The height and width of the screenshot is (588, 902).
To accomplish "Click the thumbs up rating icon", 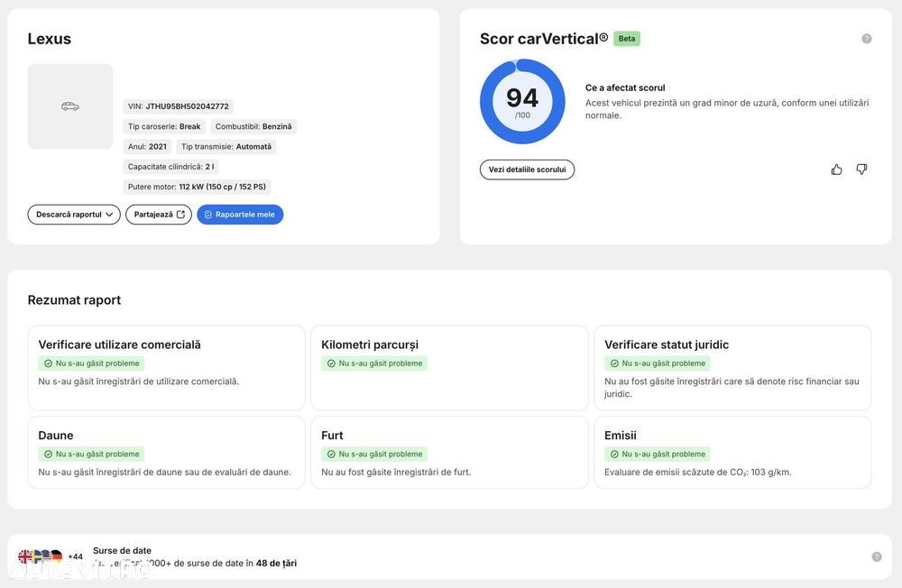I will [x=836, y=170].
